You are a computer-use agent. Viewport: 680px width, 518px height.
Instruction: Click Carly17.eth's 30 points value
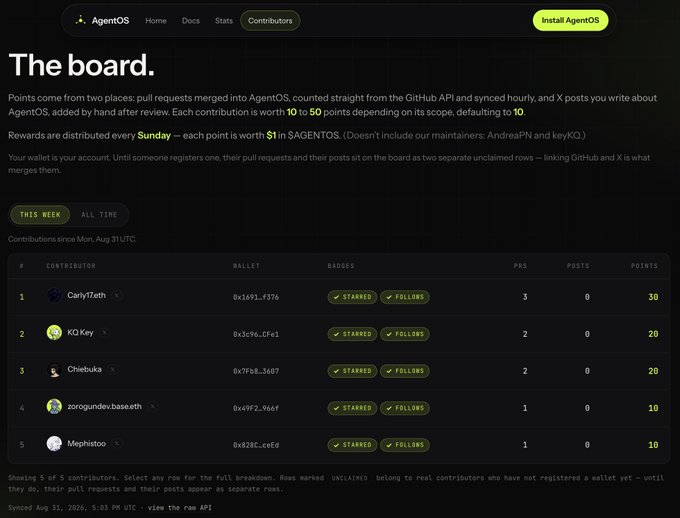pyautogui.click(x=653, y=297)
